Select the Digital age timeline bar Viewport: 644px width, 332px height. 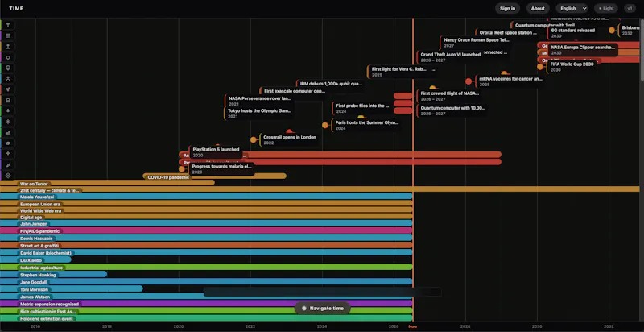pyautogui.click(x=206, y=217)
